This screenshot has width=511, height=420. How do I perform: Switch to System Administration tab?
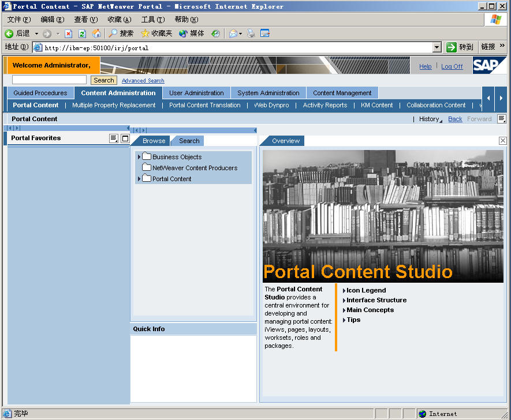268,93
